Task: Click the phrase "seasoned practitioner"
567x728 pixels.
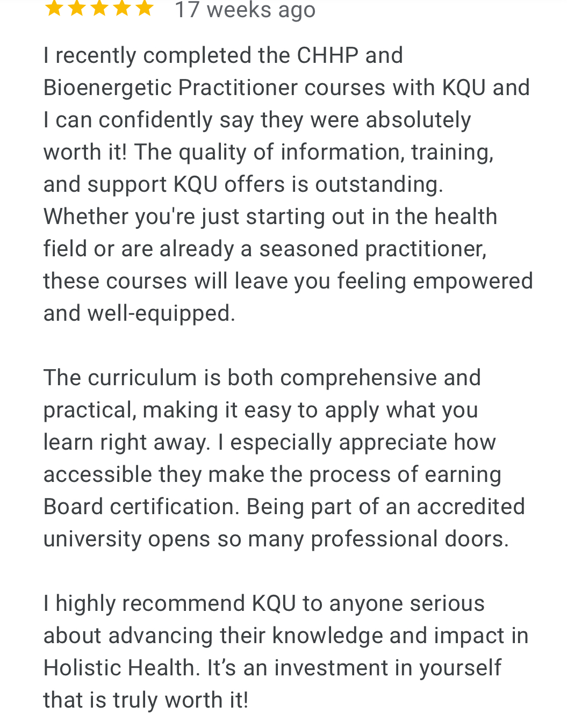Action: pos(372,249)
